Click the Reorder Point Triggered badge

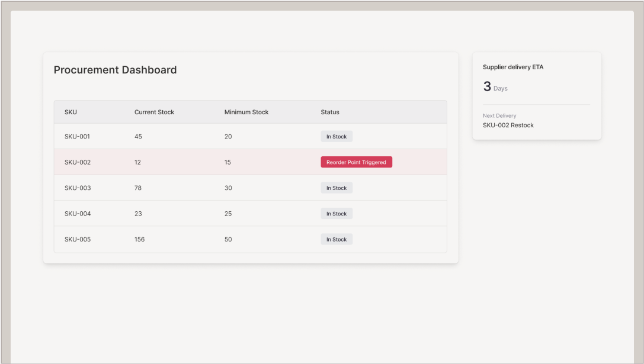pyautogui.click(x=356, y=162)
